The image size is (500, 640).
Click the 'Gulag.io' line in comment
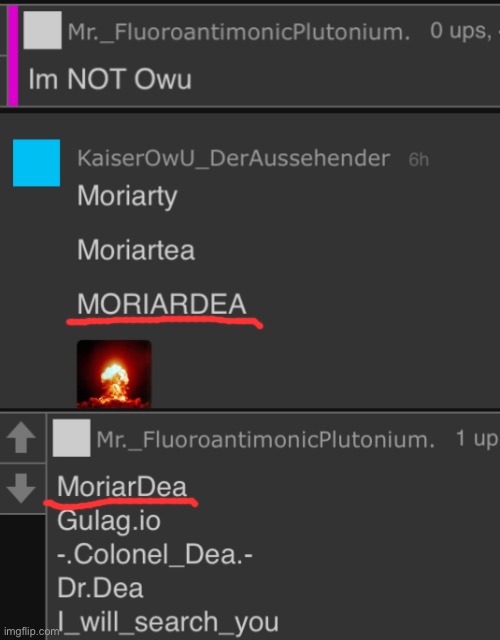pos(109,521)
